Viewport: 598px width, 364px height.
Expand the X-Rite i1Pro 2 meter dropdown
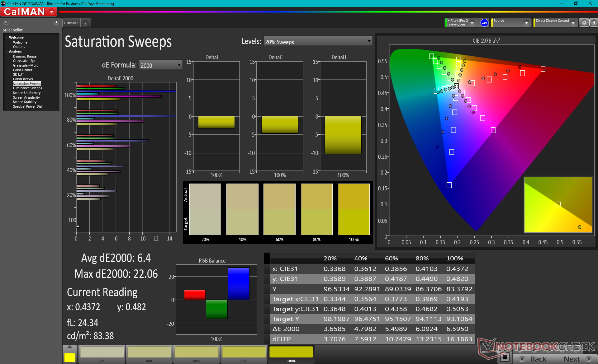click(x=472, y=23)
